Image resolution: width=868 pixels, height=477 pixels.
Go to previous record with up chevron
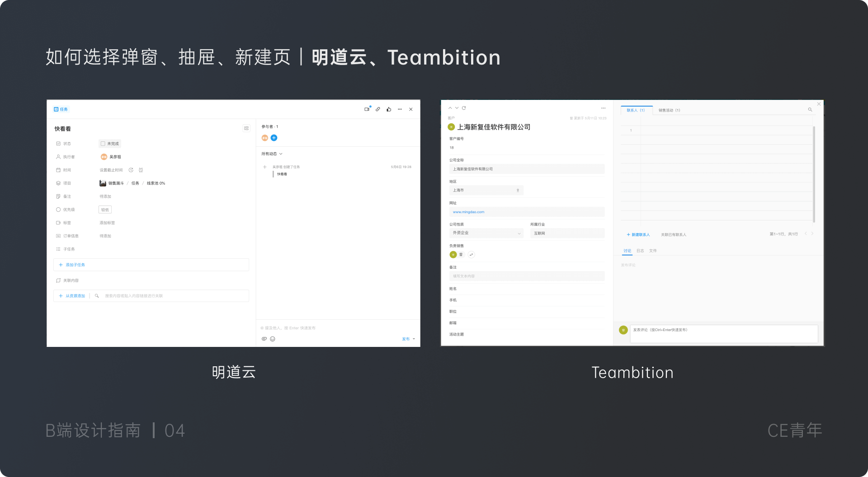pyautogui.click(x=450, y=108)
